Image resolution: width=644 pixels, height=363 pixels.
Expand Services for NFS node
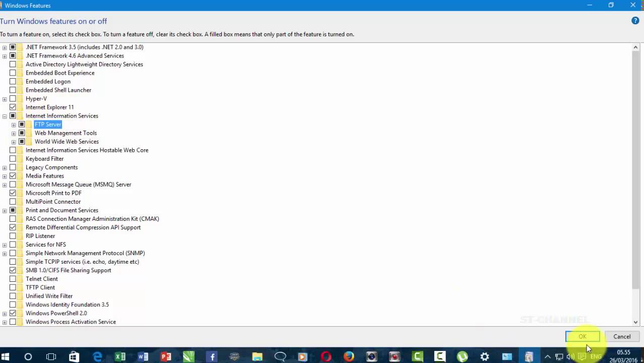(x=5, y=245)
